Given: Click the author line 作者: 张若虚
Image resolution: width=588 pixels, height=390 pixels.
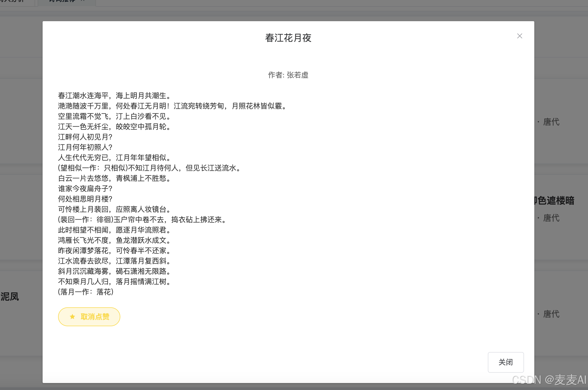Looking at the screenshot, I should [x=288, y=75].
